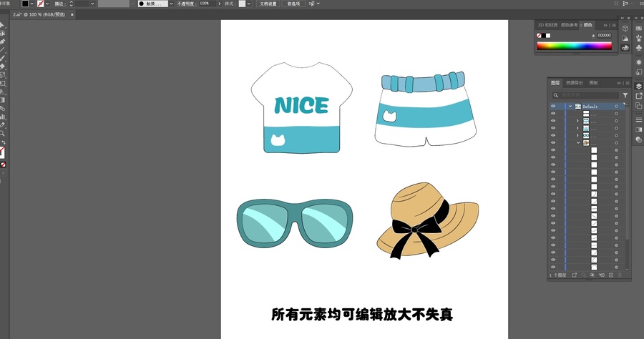Expand the second sublayer group

(577, 121)
